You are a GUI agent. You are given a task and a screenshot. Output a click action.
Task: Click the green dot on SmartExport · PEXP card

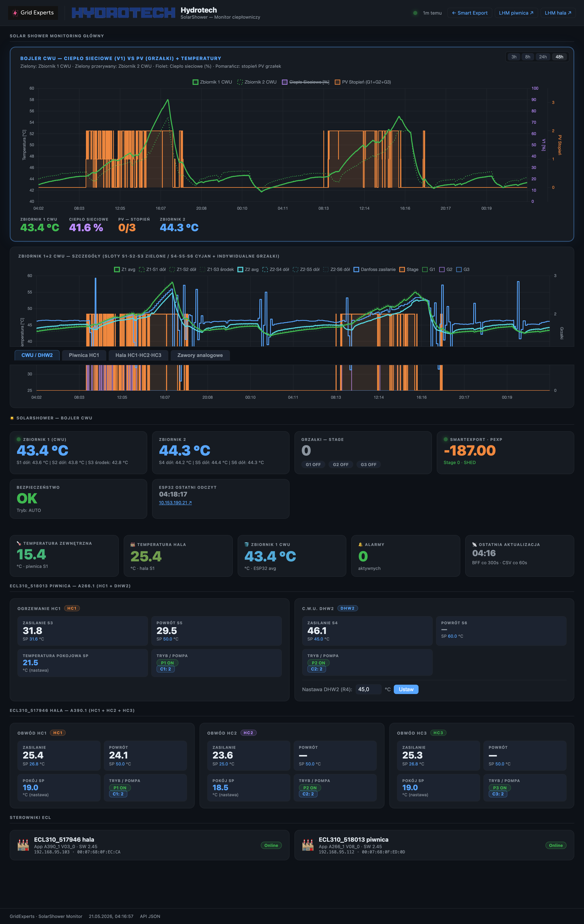(446, 439)
